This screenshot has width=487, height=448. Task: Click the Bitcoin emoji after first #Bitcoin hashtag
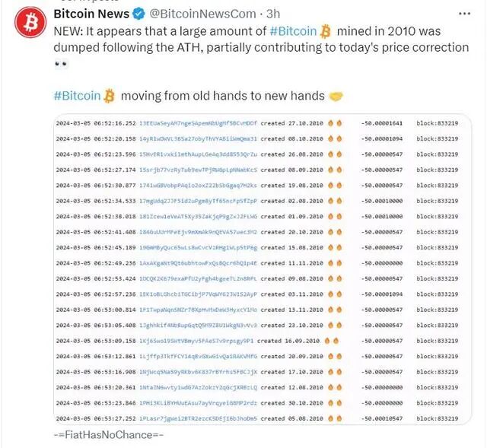326,31
